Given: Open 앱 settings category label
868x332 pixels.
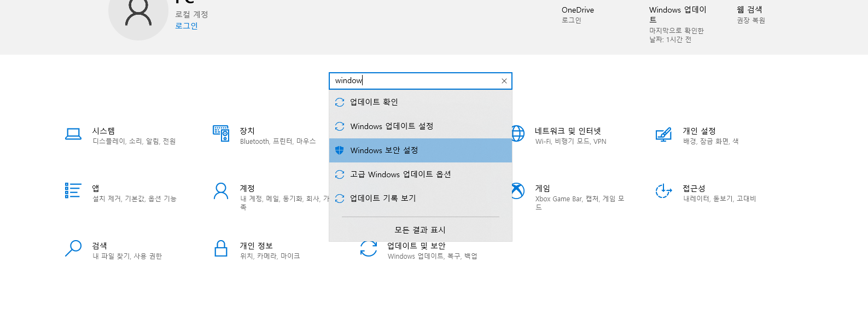Looking at the screenshot, I should tap(96, 188).
